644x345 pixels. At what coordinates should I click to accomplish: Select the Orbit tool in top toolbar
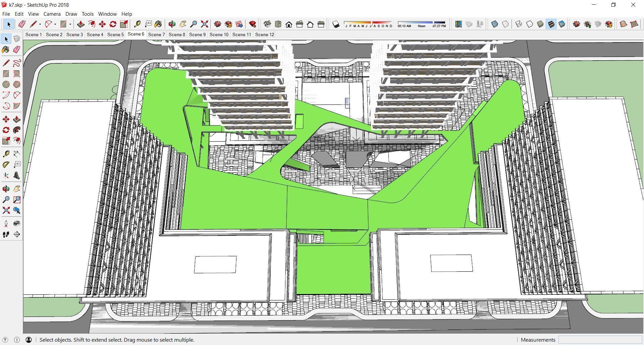pyautogui.click(x=172, y=24)
